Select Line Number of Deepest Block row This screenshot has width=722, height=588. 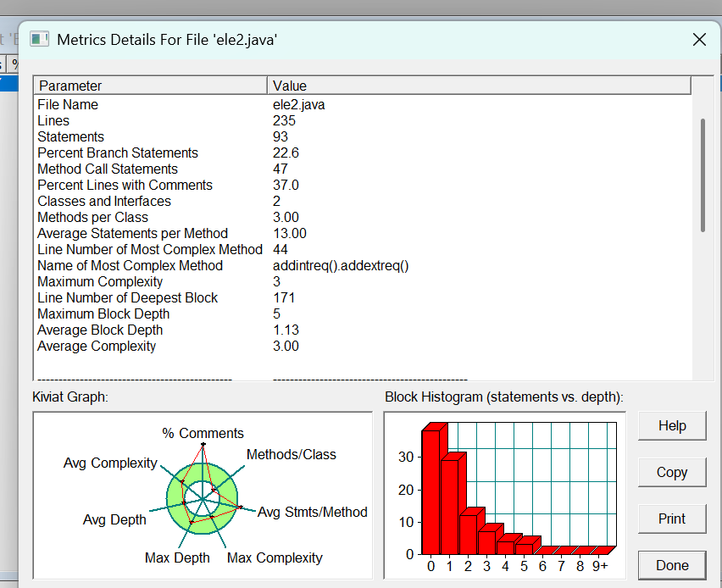(x=363, y=298)
